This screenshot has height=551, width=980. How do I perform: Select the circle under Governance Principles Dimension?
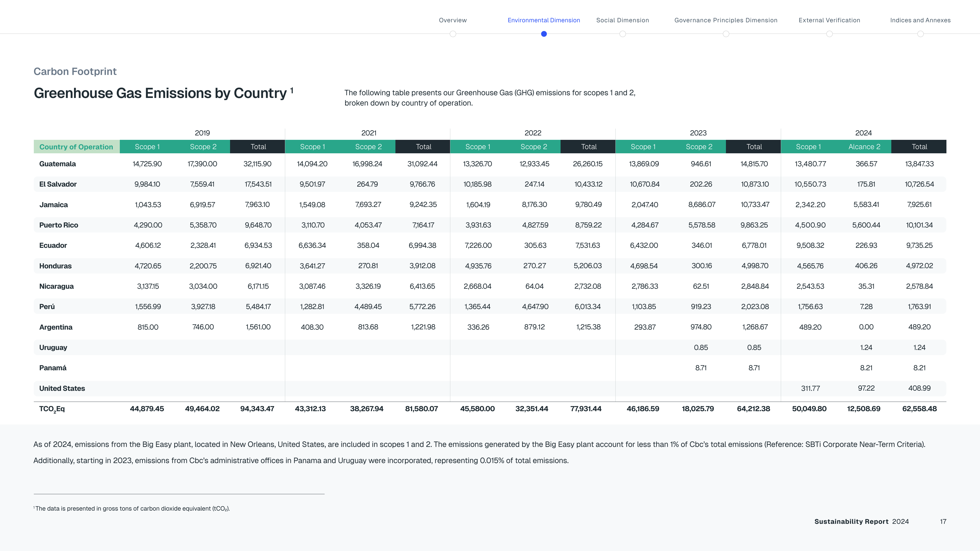(x=726, y=34)
